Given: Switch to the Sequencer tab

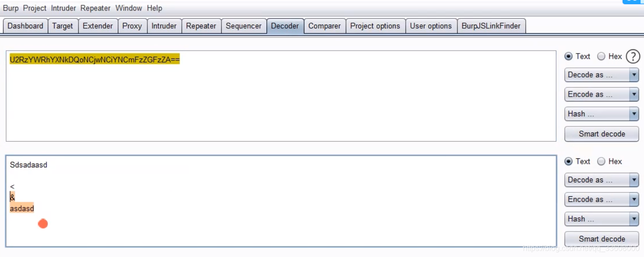Looking at the screenshot, I should (244, 26).
